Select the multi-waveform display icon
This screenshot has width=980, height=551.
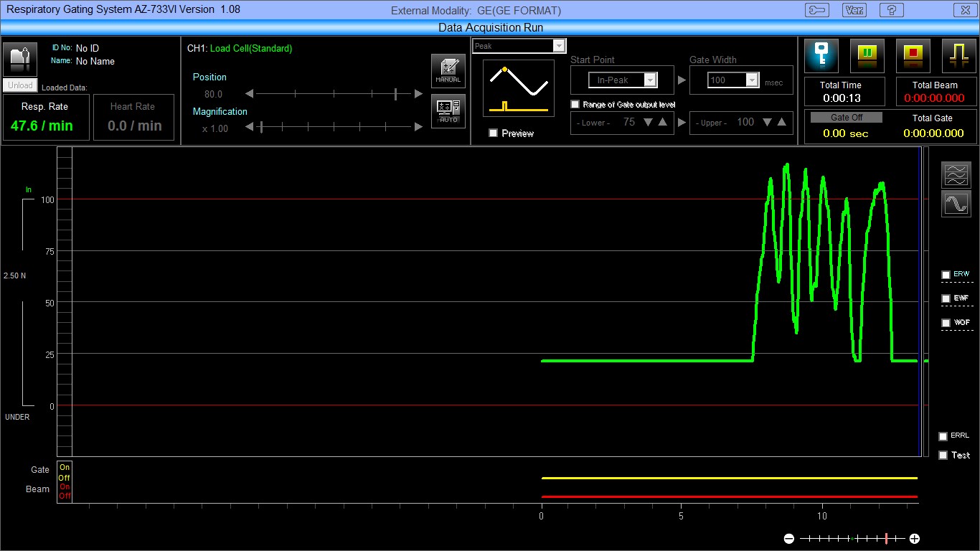point(956,174)
